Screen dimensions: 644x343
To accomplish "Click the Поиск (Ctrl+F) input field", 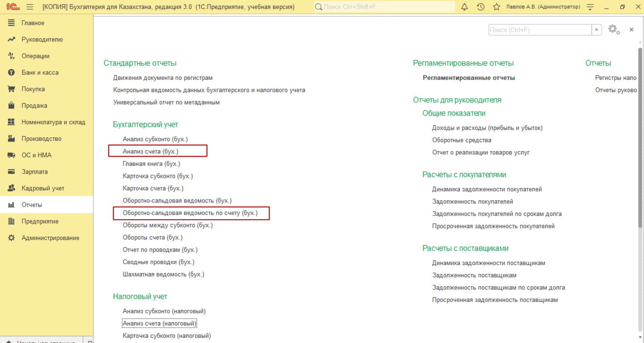I will (x=540, y=30).
